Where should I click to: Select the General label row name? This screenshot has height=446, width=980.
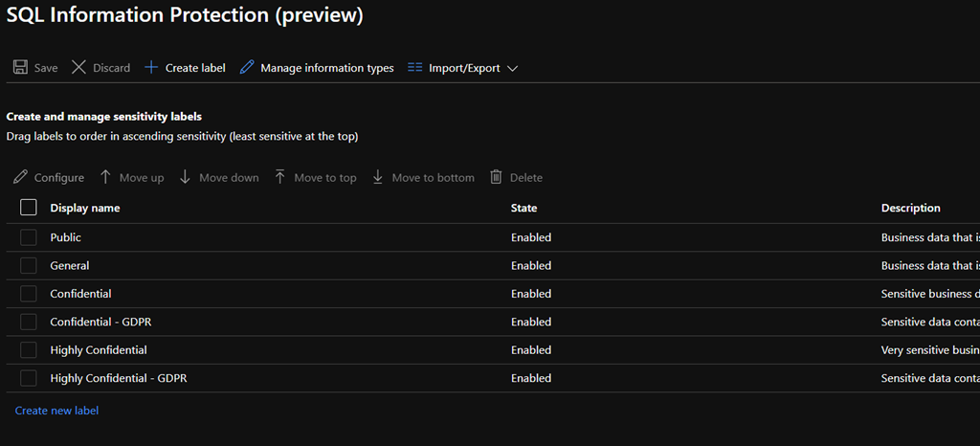point(70,265)
